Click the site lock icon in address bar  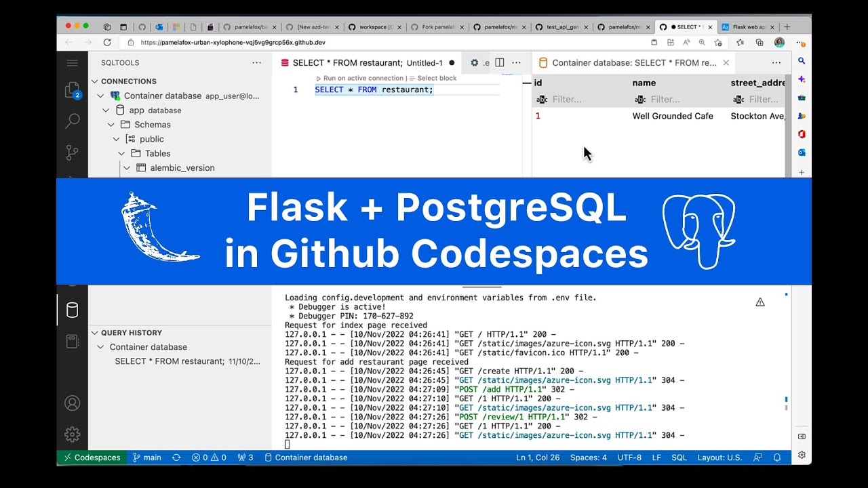pos(131,42)
